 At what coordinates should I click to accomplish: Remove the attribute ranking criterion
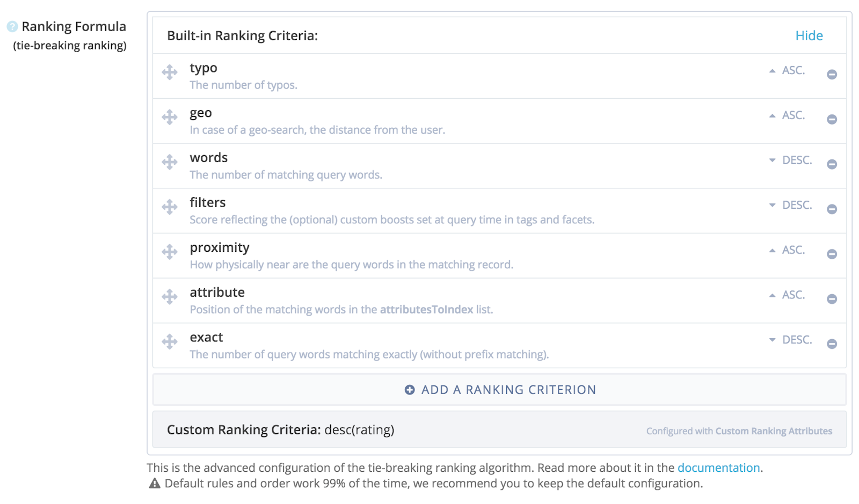click(832, 300)
